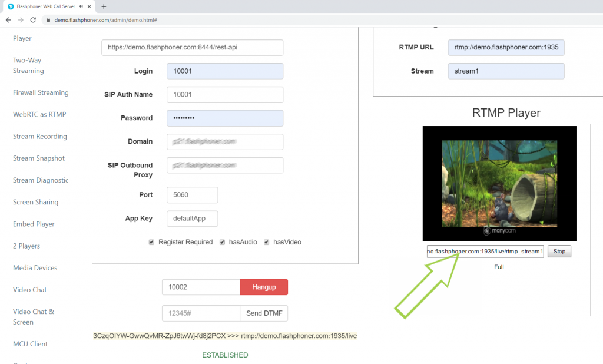Click the Send DTMF button
Image resolution: width=603 pixels, height=364 pixels.
point(264,313)
